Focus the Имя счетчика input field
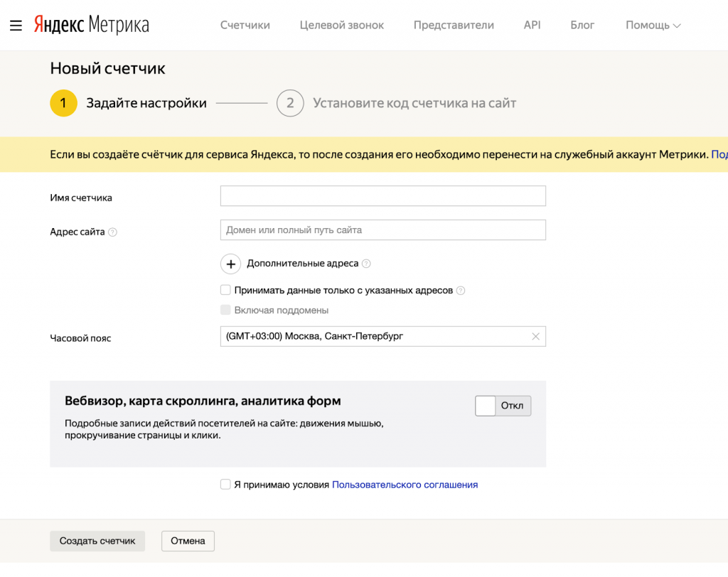This screenshot has width=728, height=577. (383, 196)
